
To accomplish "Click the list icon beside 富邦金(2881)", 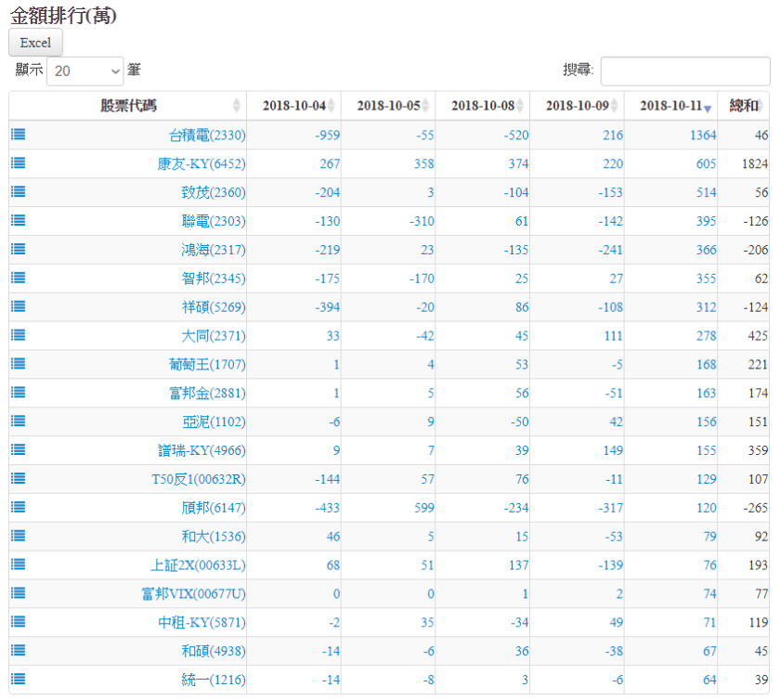I will [19, 393].
